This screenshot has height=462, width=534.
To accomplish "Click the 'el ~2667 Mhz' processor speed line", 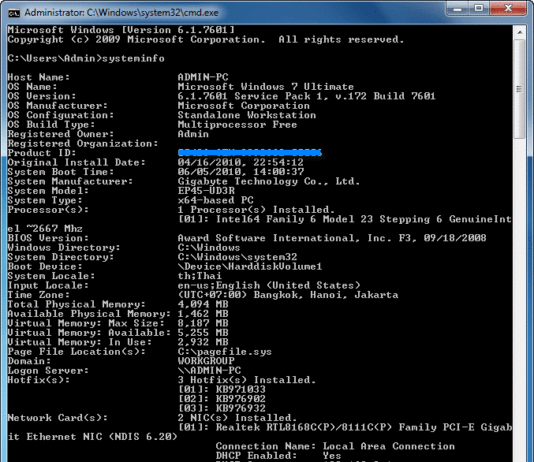I will [x=45, y=228].
